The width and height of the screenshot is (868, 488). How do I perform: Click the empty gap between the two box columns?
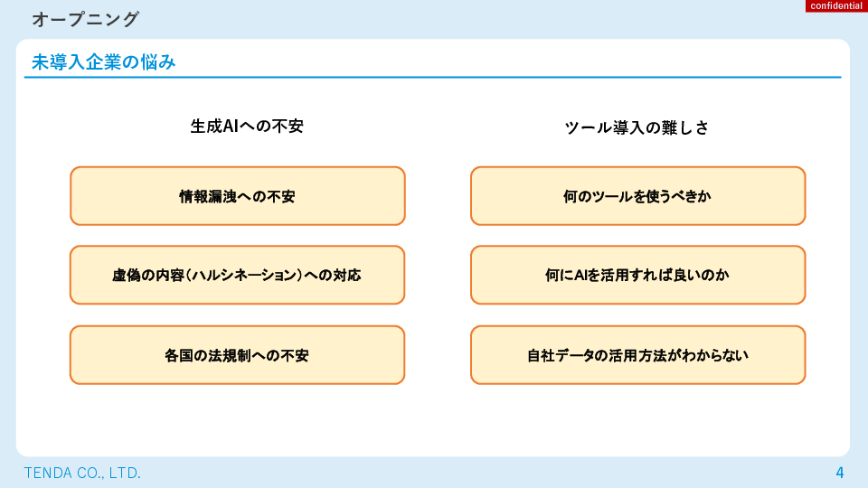438,275
